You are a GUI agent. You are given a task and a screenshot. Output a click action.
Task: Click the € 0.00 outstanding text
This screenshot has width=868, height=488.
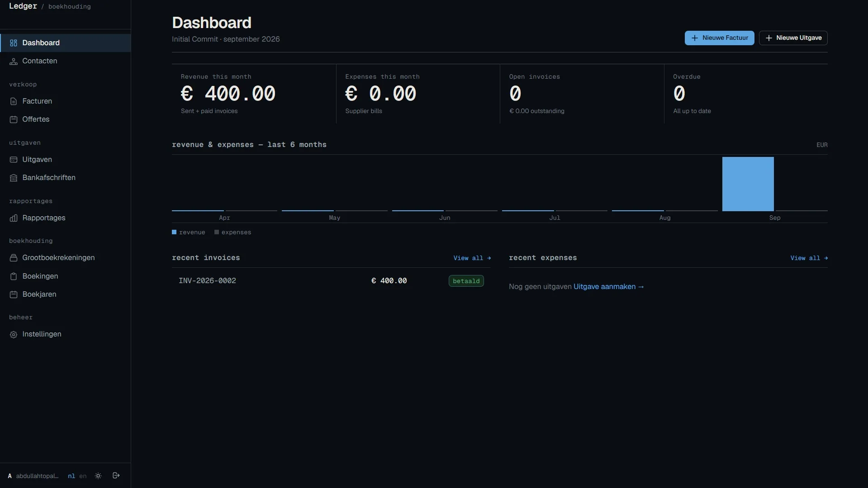(x=536, y=111)
